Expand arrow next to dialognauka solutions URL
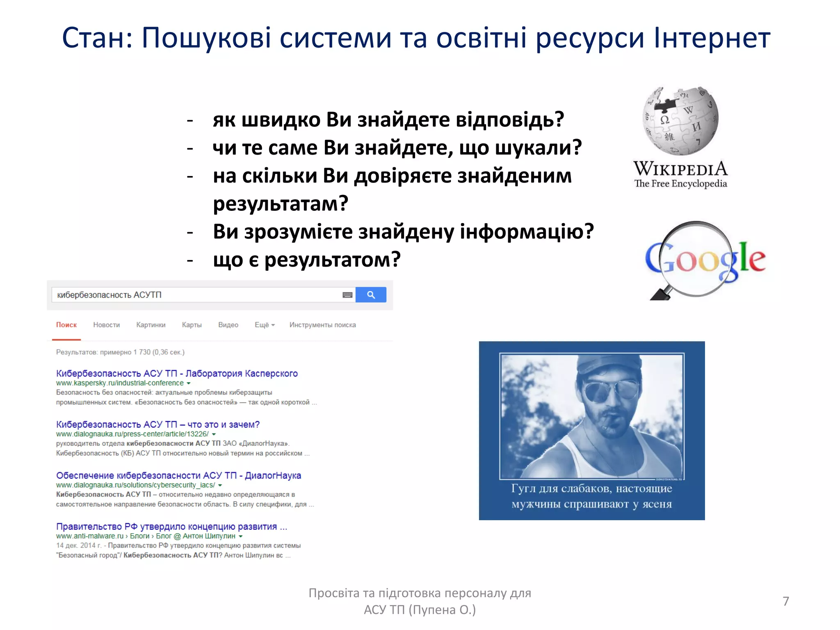Screen dimensions: 840x630 tap(220, 486)
